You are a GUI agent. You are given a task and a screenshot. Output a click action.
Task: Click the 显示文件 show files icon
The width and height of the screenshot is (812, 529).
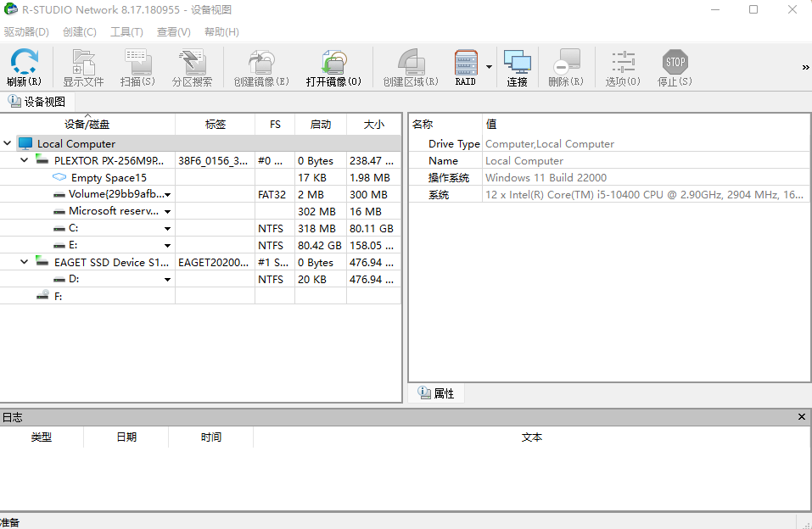coord(81,64)
